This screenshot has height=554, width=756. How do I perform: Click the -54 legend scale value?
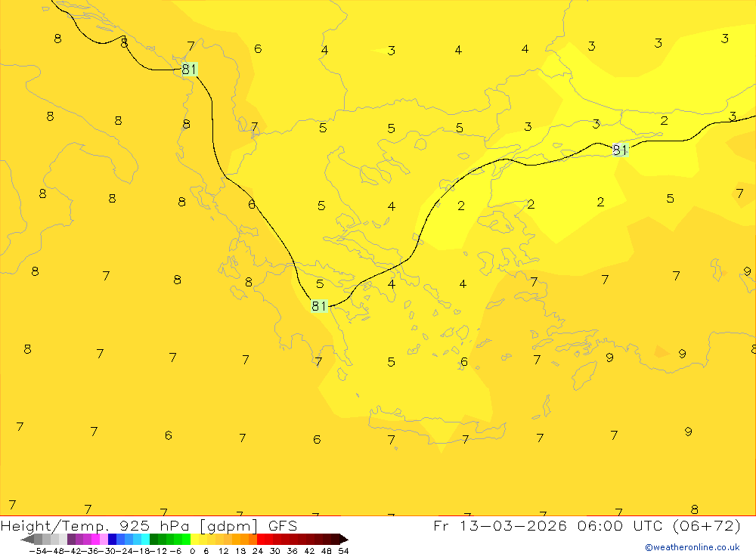pyautogui.click(x=39, y=551)
